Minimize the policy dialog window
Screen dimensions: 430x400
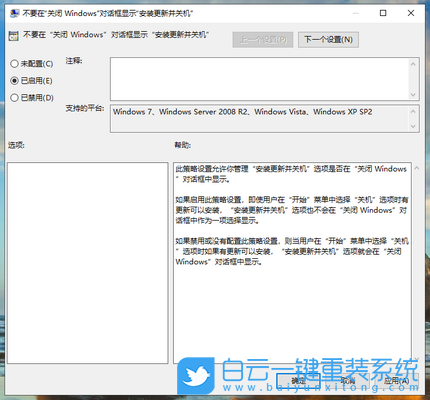tap(356, 13)
